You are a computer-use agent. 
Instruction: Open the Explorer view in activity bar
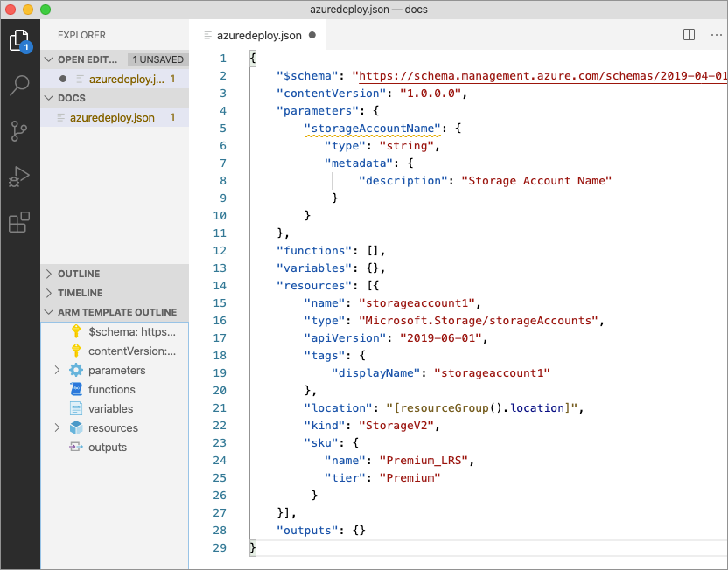(x=19, y=40)
